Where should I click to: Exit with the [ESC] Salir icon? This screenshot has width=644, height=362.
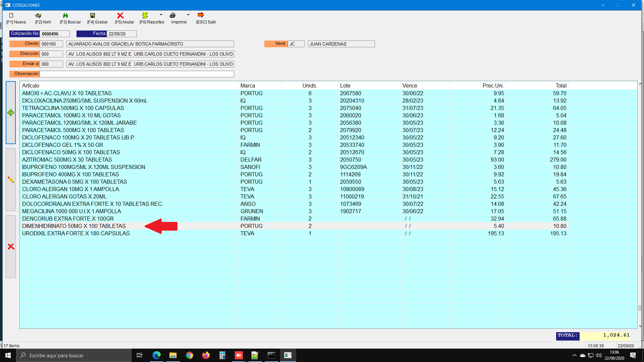click(x=201, y=15)
